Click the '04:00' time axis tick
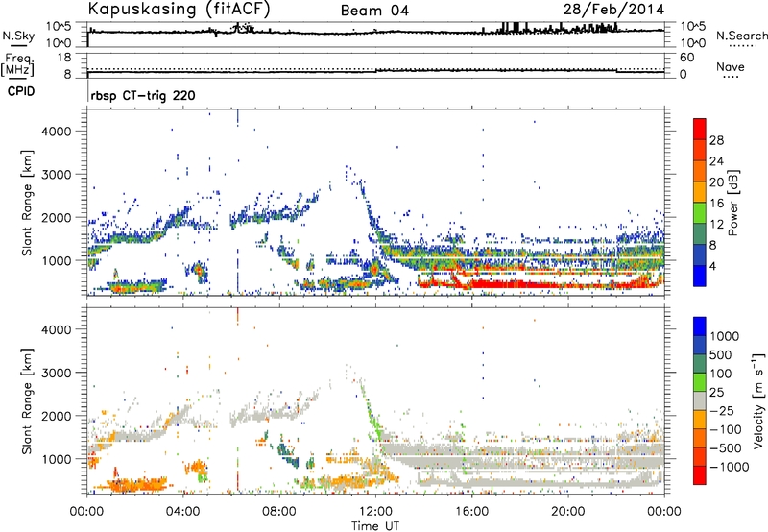 point(183,512)
